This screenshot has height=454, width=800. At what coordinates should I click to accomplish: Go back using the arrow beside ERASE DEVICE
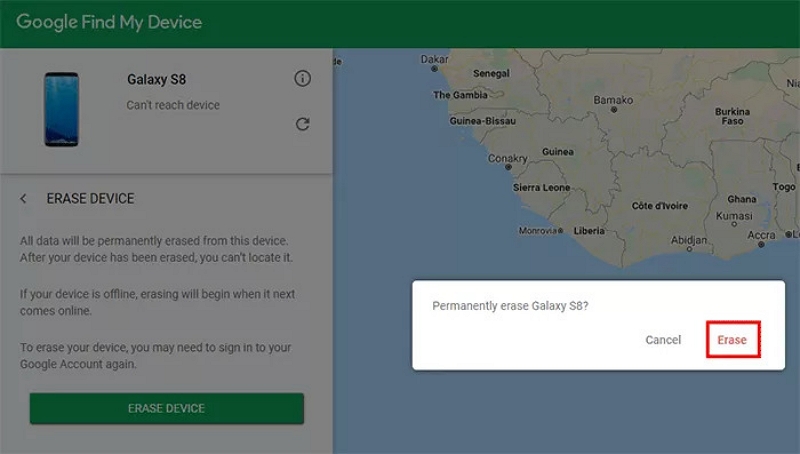coord(24,199)
